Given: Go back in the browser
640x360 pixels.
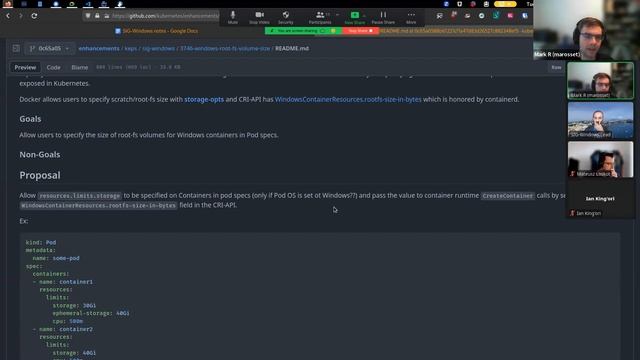Looking at the screenshot, I should (x=8, y=16).
